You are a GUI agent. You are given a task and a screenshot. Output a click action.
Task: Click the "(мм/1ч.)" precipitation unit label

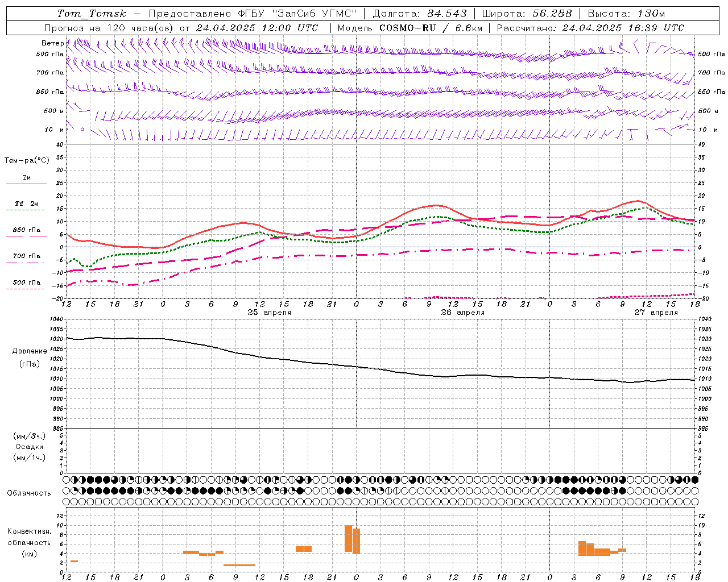coord(30,458)
